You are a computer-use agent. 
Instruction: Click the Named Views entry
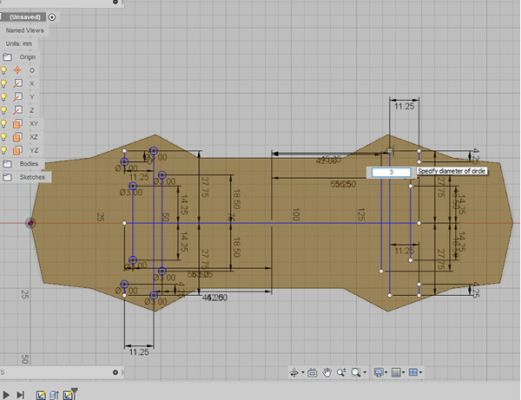tap(25, 30)
